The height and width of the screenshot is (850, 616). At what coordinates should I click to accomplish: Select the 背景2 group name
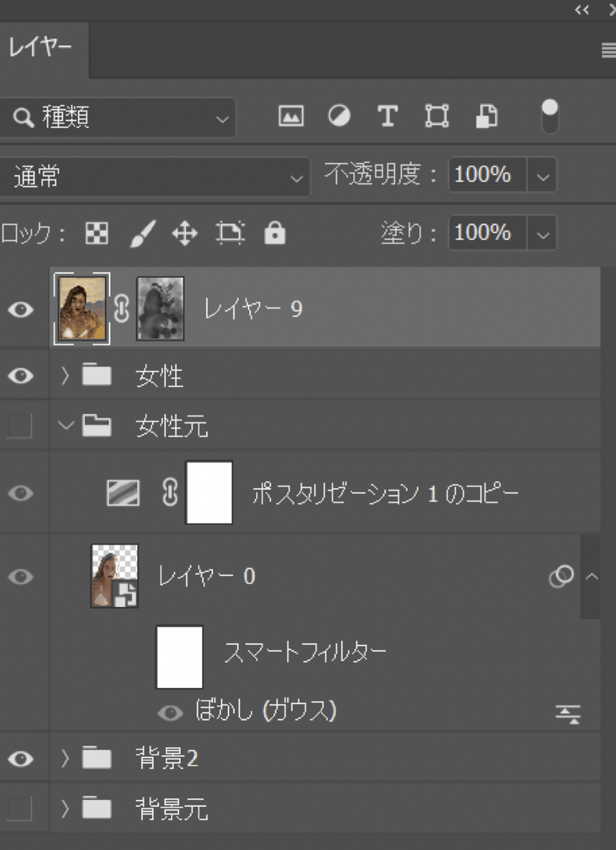(x=167, y=759)
